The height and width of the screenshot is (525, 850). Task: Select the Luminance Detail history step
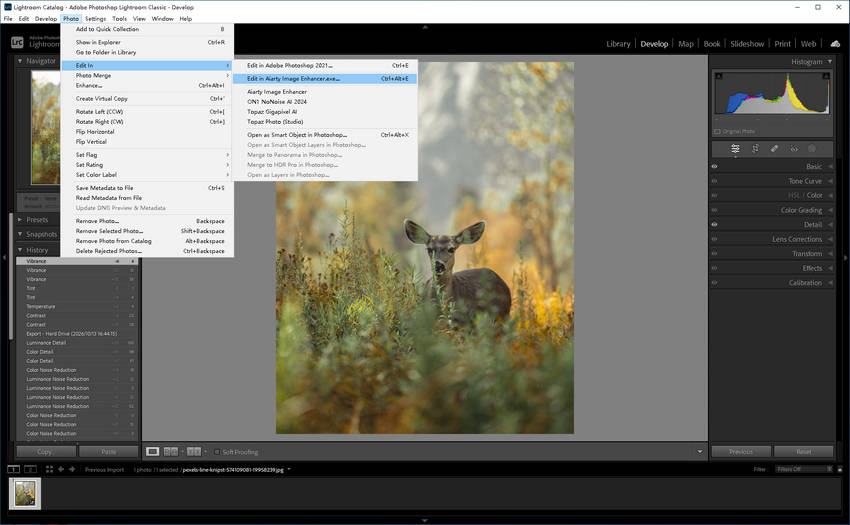(x=76, y=343)
